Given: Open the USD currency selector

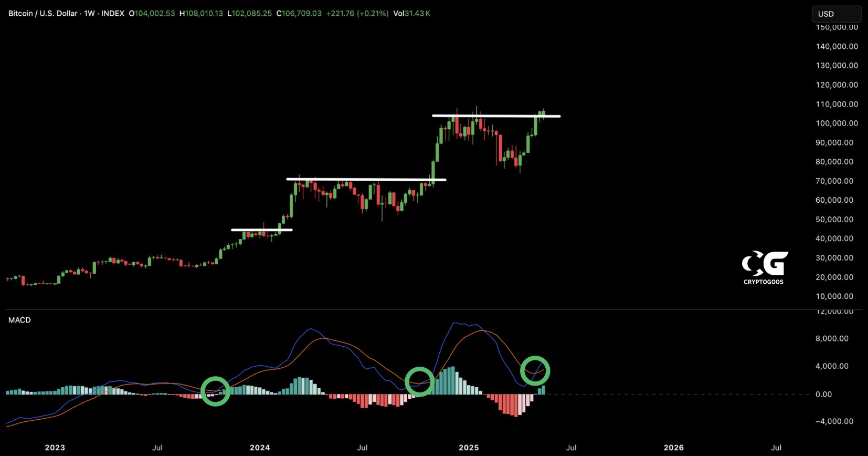Looking at the screenshot, I should pyautogui.click(x=836, y=14).
